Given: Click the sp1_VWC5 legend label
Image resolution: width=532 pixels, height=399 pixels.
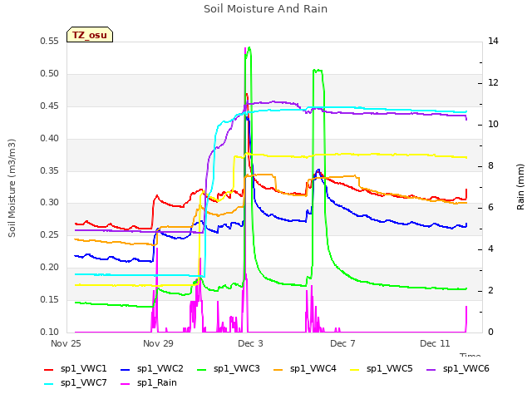Looking at the screenshot, I should click(x=390, y=368).
